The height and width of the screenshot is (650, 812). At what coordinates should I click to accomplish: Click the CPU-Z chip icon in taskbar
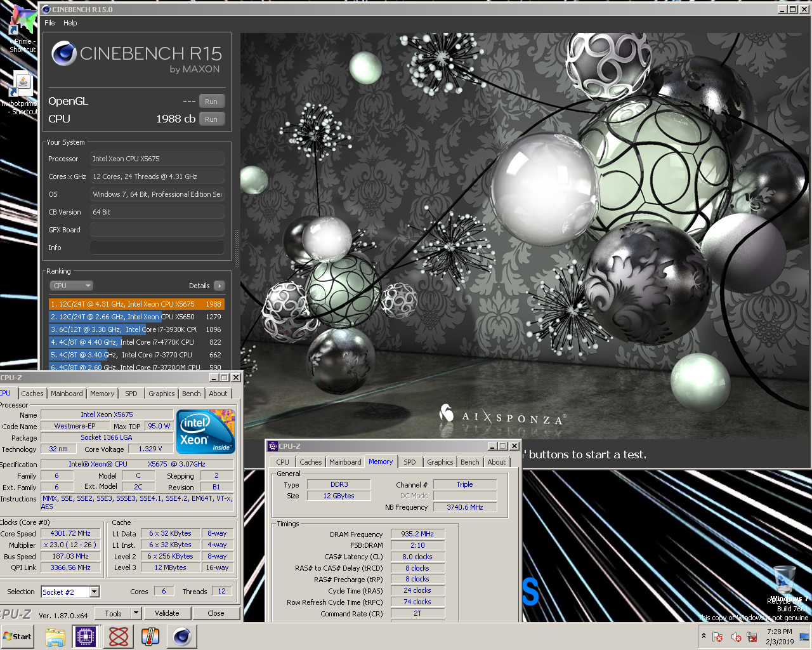coord(86,636)
